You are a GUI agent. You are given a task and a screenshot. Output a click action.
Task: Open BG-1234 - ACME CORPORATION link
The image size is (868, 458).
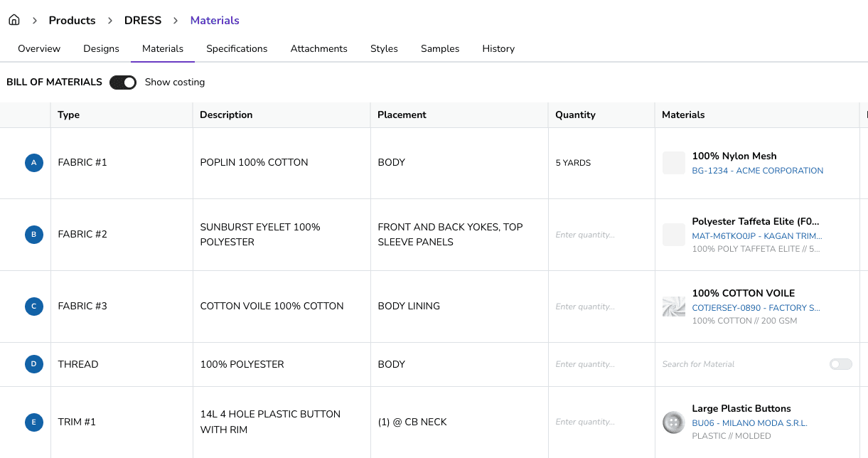(757, 171)
